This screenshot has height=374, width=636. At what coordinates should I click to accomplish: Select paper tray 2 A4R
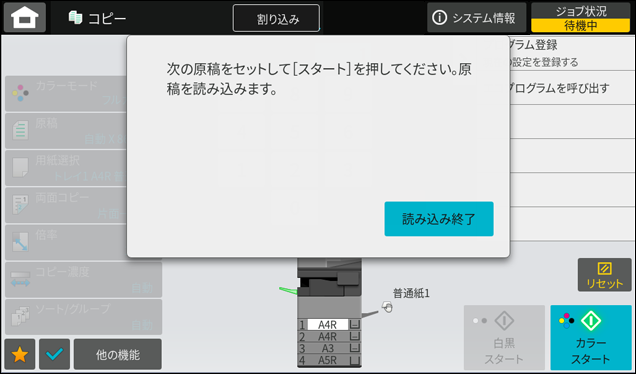click(329, 337)
